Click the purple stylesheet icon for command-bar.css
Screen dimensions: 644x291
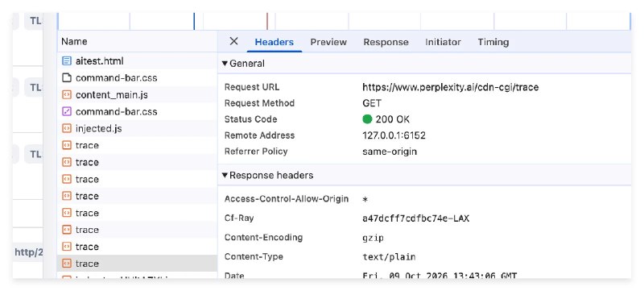[x=66, y=112]
